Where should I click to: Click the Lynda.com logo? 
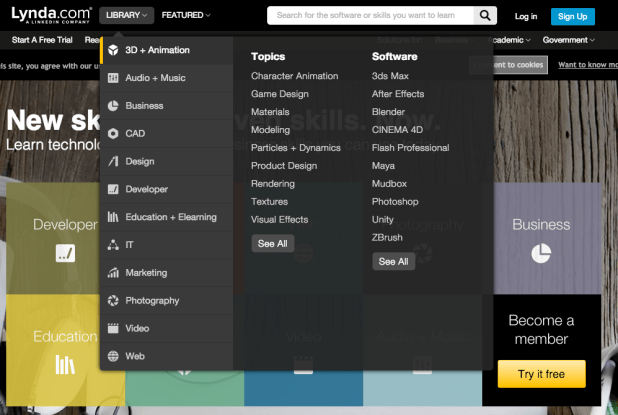click(x=51, y=15)
